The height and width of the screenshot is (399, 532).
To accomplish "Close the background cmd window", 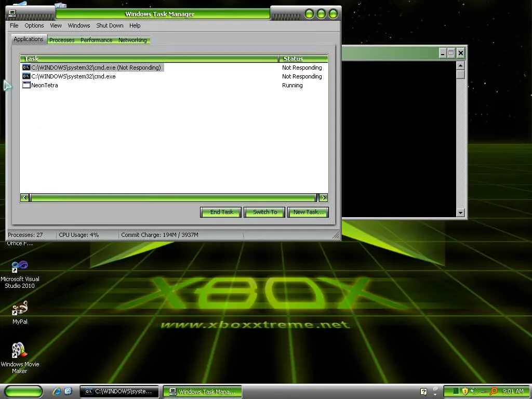I will pyautogui.click(x=460, y=53).
